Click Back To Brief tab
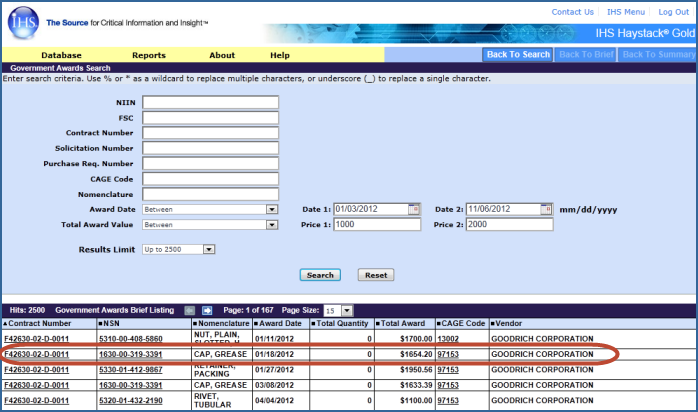The width and height of the screenshot is (698, 412). 586,54
